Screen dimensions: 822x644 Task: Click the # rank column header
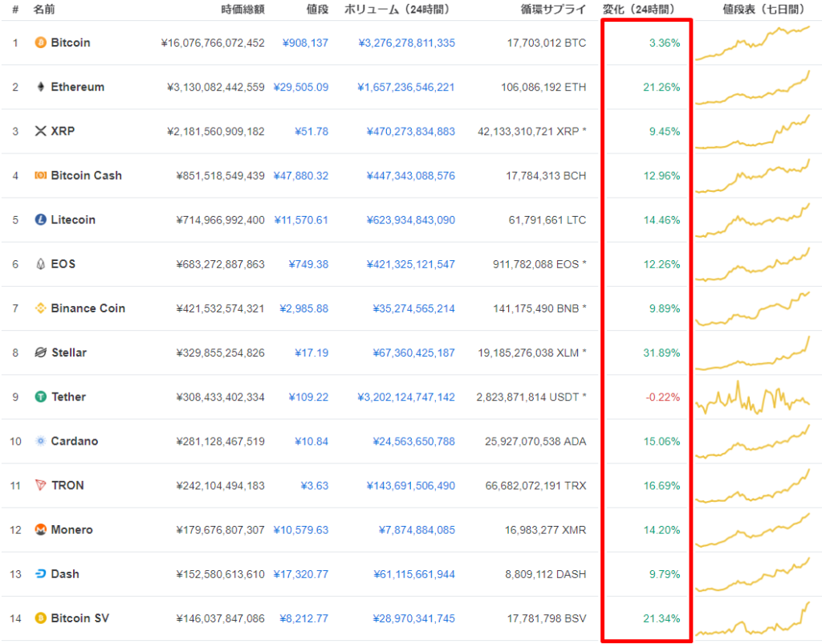point(15,10)
